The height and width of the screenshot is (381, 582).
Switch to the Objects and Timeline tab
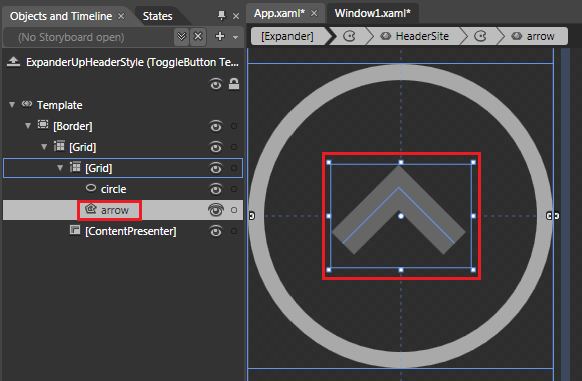(61, 16)
